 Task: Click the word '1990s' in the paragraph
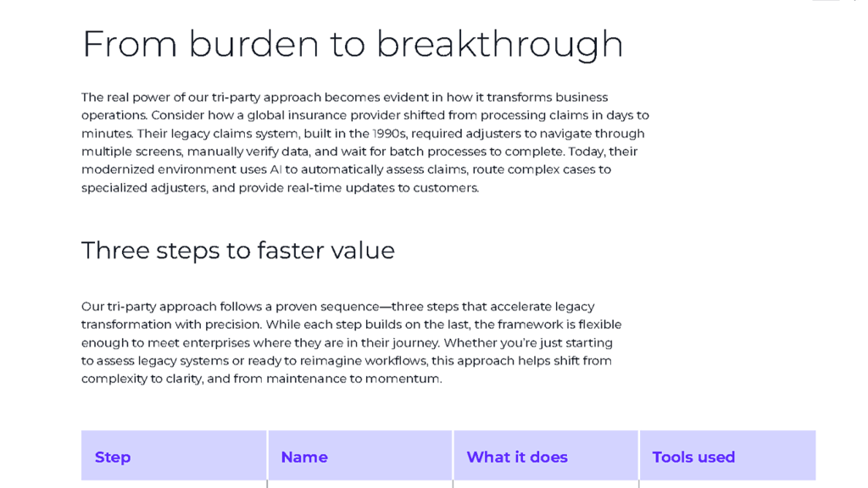click(x=390, y=134)
